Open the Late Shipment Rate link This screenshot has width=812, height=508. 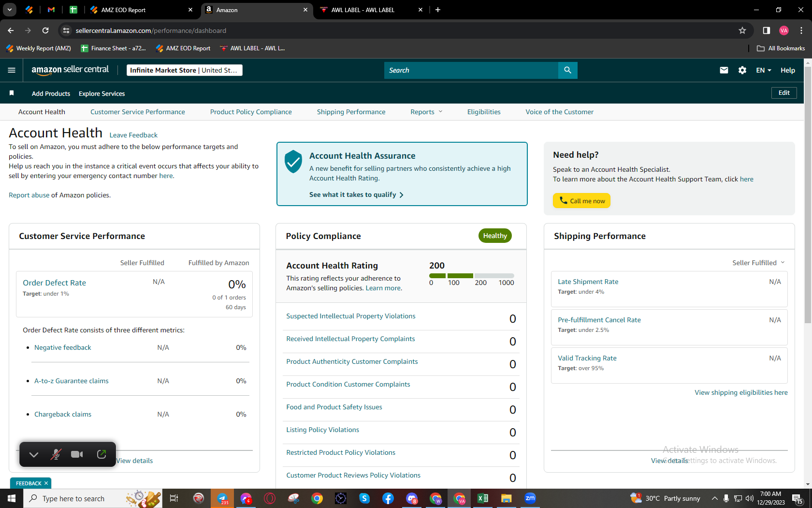click(x=588, y=282)
